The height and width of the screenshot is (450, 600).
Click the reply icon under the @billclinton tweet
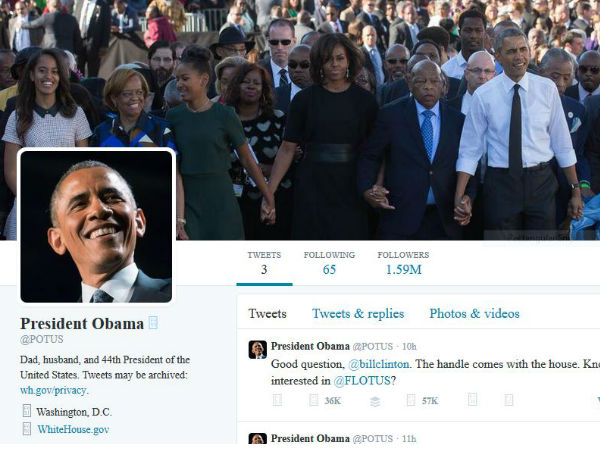pos(277,400)
